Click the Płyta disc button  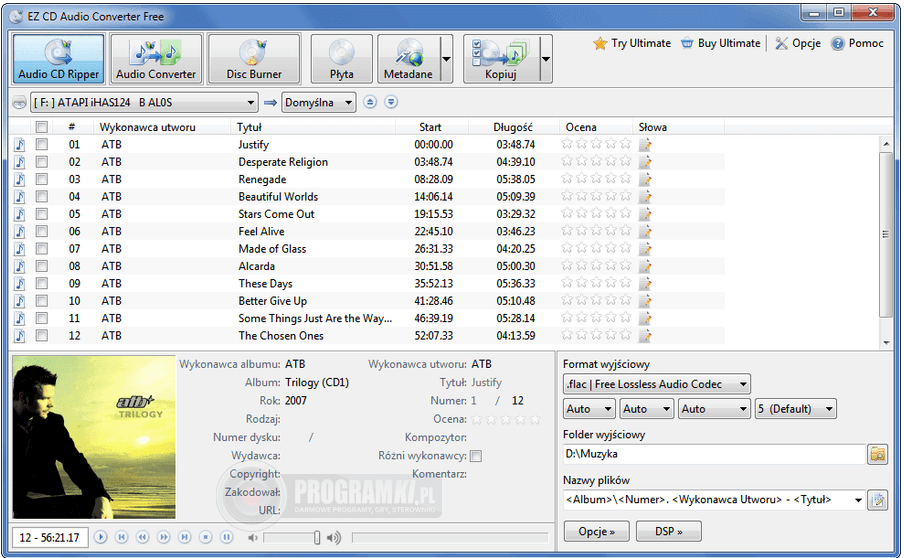(341, 58)
